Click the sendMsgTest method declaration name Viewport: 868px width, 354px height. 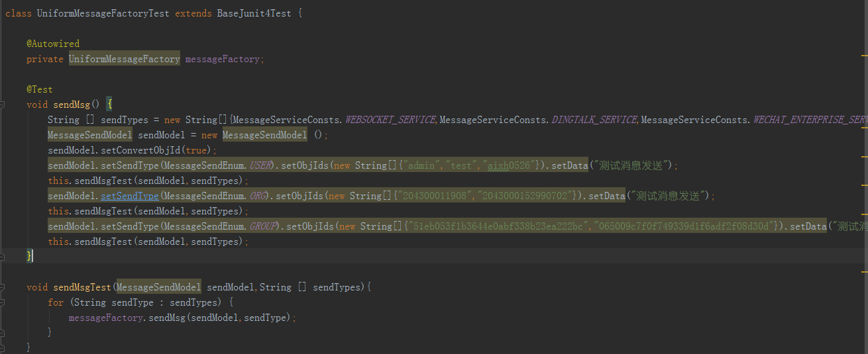pyautogui.click(x=82, y=287)
